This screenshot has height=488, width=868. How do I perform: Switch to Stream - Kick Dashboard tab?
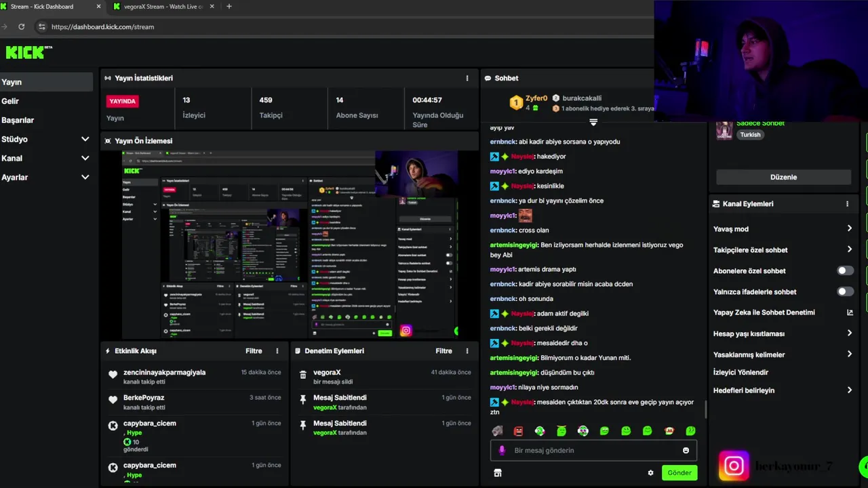point(52,7)
